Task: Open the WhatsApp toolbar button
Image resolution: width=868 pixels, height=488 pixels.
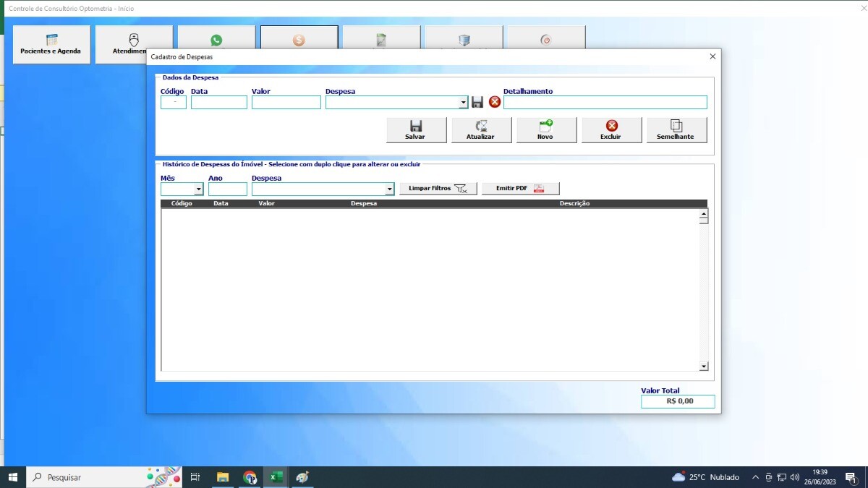Action: pyautogui.click(x=216, y=41)
